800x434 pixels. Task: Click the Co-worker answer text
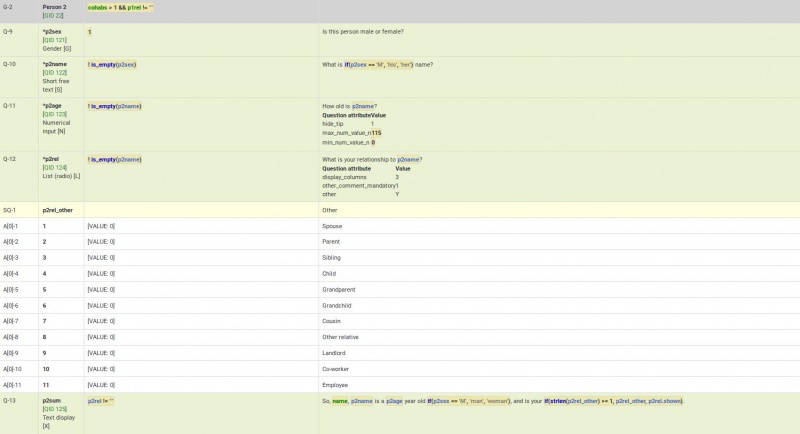(335, 369)
